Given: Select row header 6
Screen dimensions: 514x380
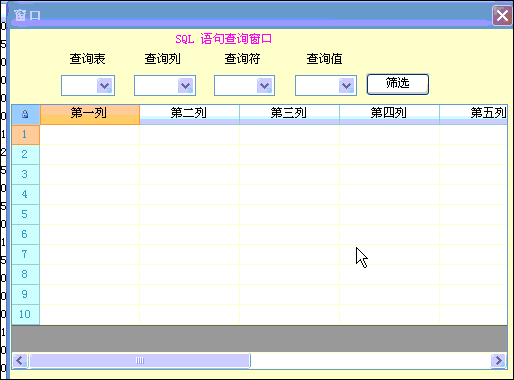Looking at the screenshot, I should (x=26, y=235).
